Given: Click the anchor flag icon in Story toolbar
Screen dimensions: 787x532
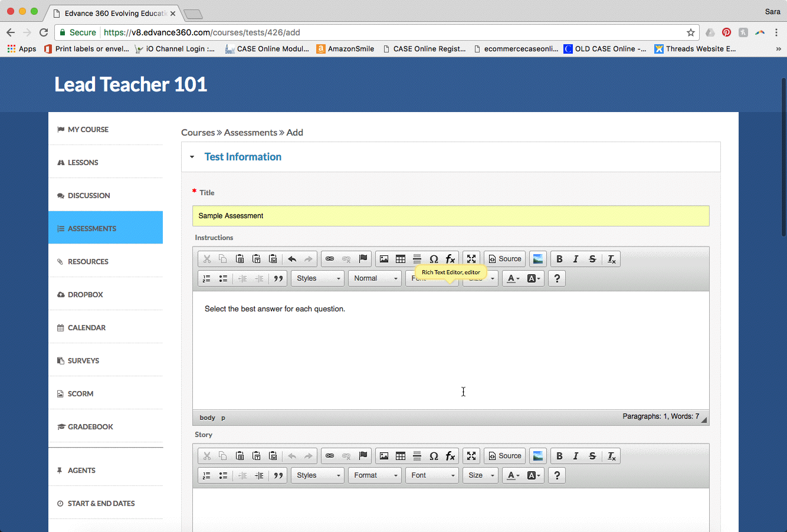Looking at the screenshot, I should [363, 456].
